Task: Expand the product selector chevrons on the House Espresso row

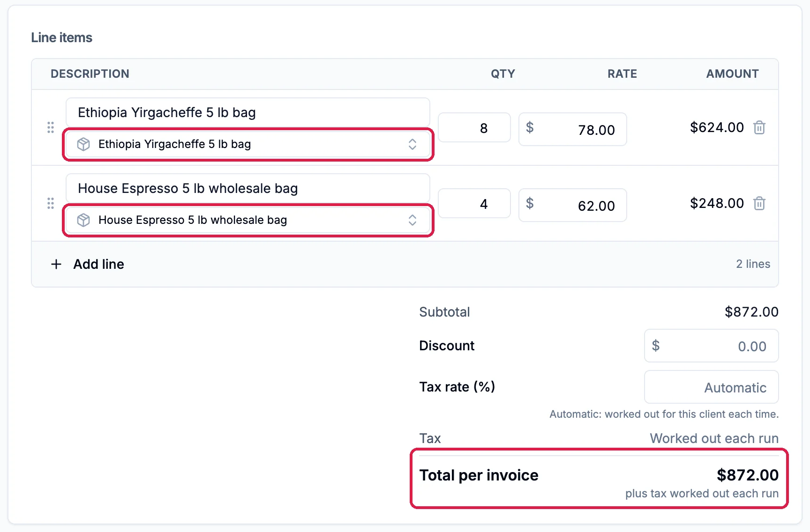Action: 412,220
